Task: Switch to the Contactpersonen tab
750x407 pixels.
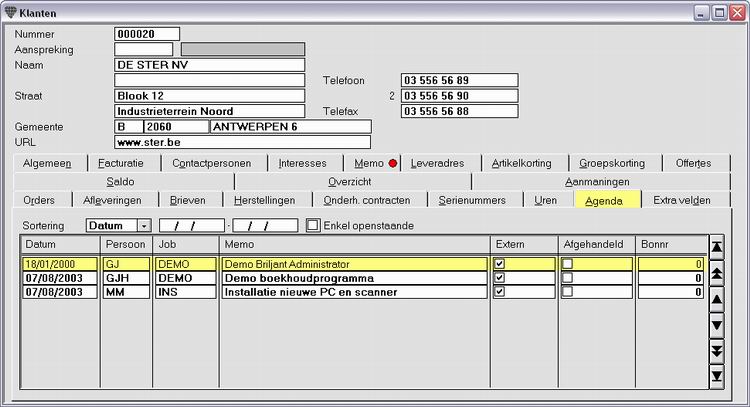Action: click(212, 164)
